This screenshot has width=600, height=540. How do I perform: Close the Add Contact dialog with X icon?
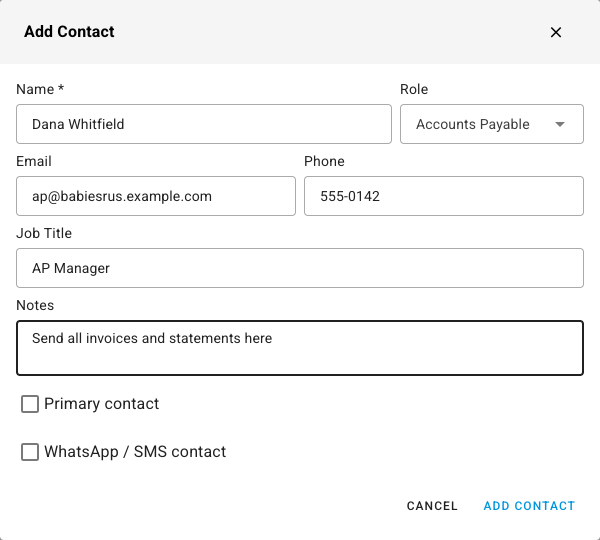(x=556, y=32)
